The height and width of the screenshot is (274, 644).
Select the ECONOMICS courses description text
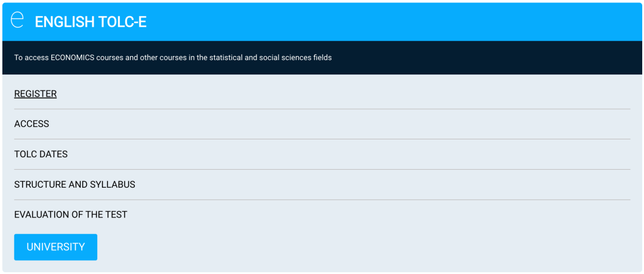point(173,58)
